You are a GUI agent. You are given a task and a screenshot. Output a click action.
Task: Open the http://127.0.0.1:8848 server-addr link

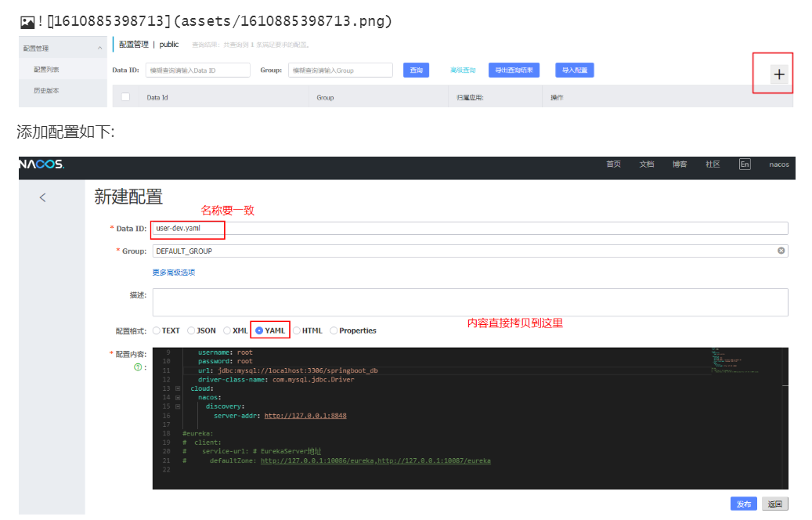pyautogui.click(x=305, y=416)
